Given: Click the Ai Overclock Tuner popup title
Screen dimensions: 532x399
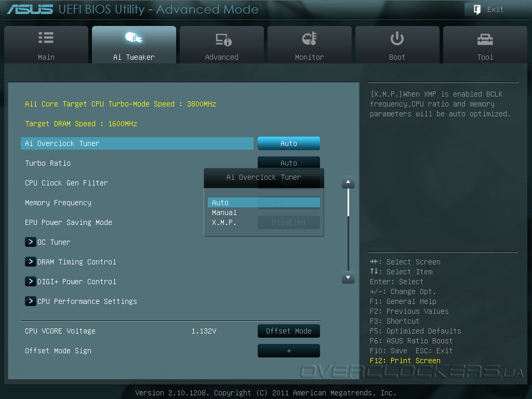Looking at the screenshot, I should (263, 177).
